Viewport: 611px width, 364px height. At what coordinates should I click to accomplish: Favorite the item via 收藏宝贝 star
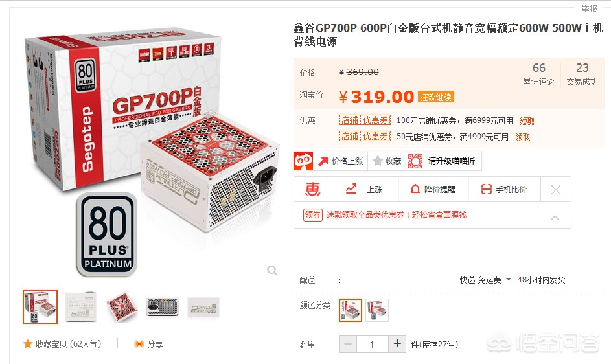point(28,344)
